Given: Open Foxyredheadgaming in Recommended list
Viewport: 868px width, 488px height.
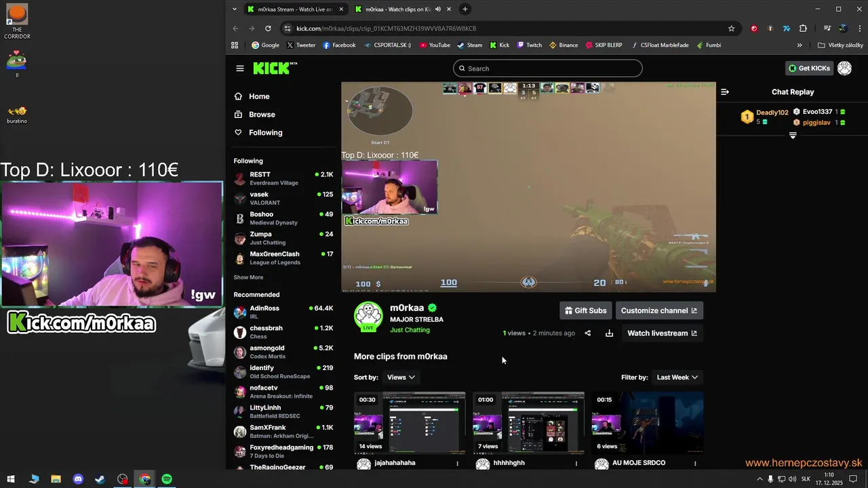Looking at the screenshot, I should [283, 451].
